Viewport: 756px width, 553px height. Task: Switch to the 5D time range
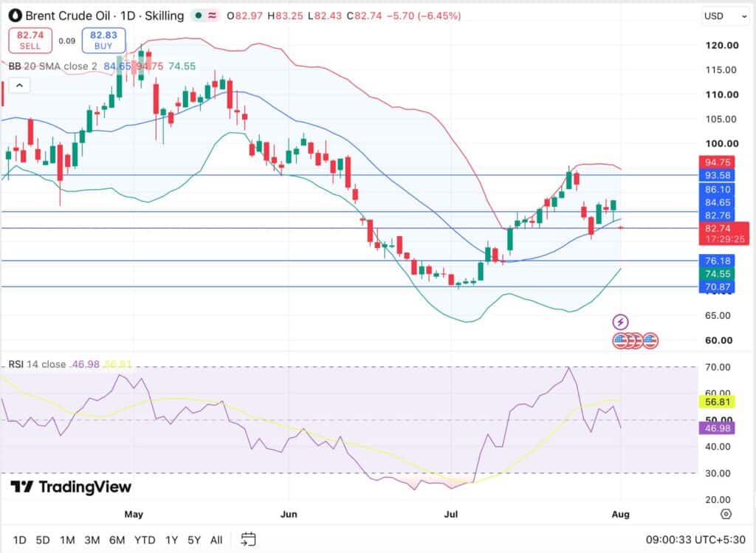43,540
